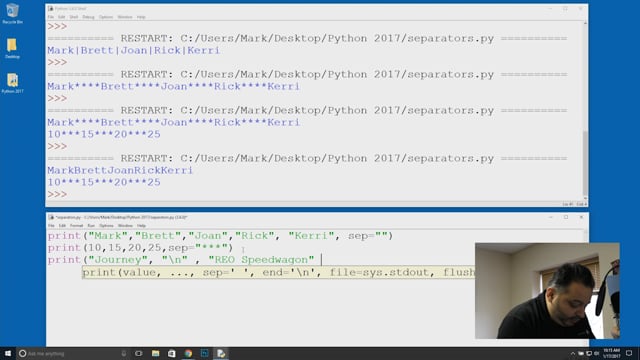Screen dimensions: 640x360
Task: Open the blue app icon beside Chrome
Action: [204, 353]
